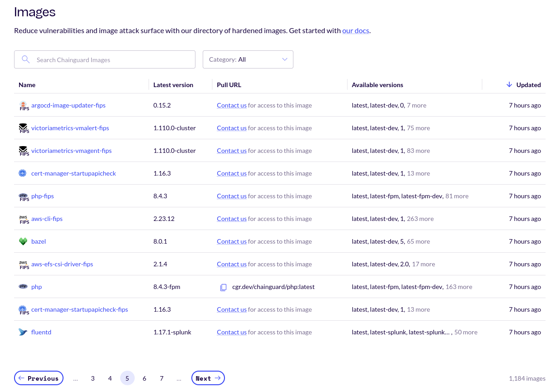556x392 pixels.
Task: Click the sort arrow beside Updated column
Action: (509, 84)
